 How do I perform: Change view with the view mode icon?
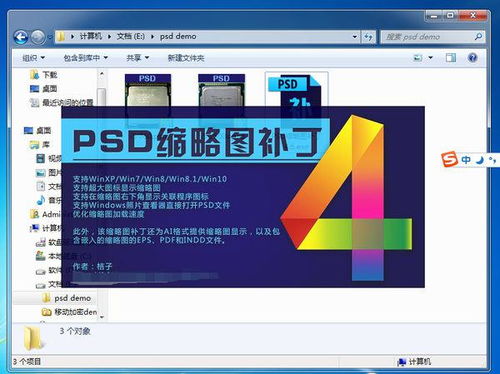(x=418, y=58)
